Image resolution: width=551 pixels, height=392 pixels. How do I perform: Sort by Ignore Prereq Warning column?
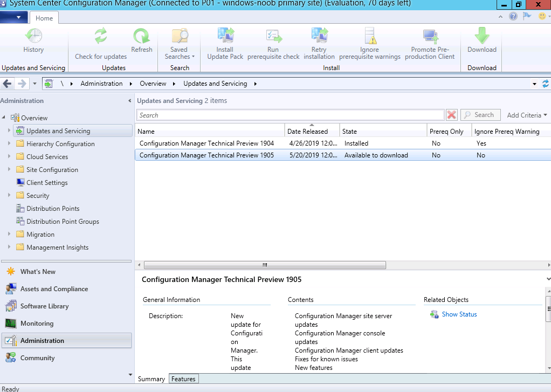(511, 131)
